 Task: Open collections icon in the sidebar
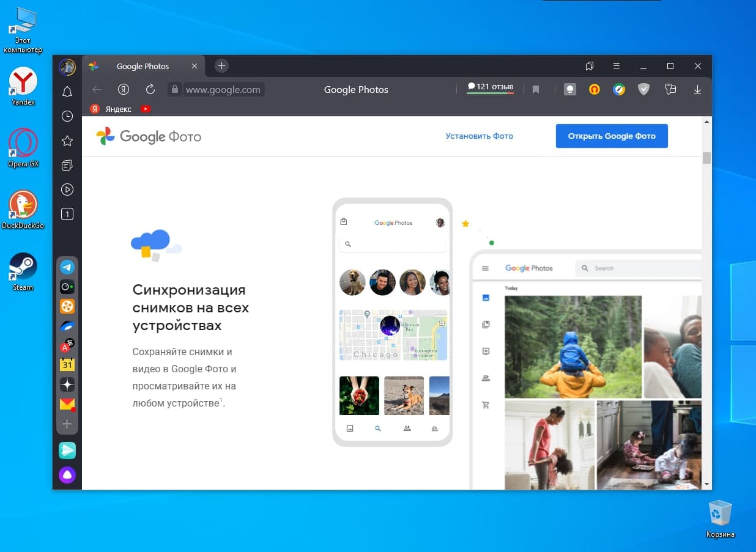click(67, 166)
